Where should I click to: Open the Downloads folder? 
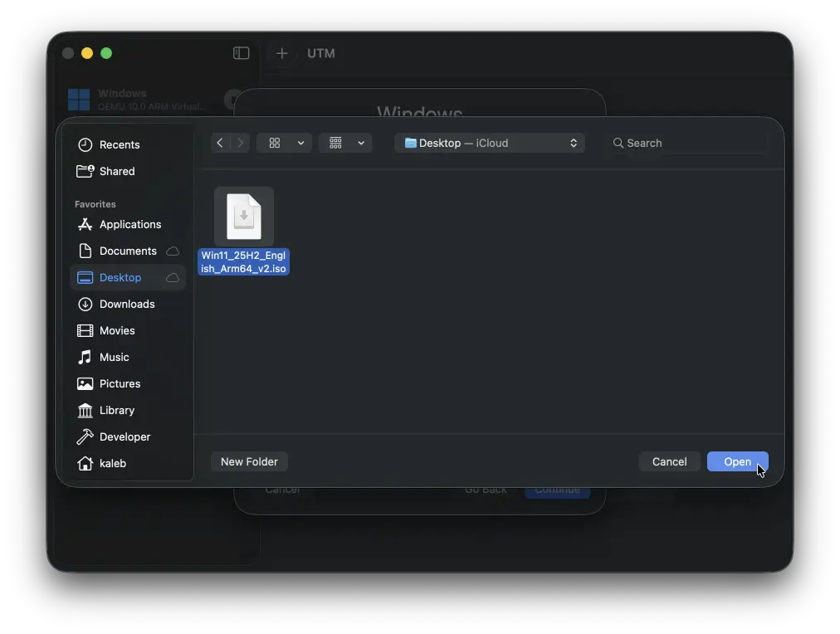[x=128, y=305]
